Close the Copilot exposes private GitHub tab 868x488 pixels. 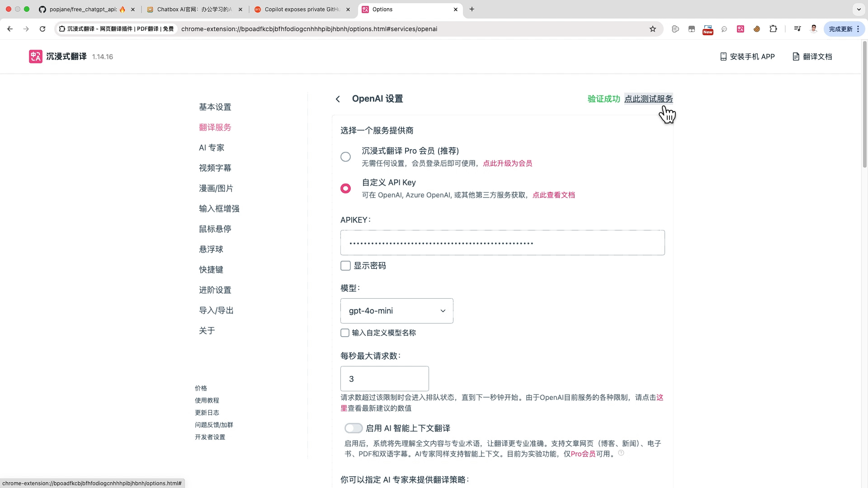click(x=348, y=9)
